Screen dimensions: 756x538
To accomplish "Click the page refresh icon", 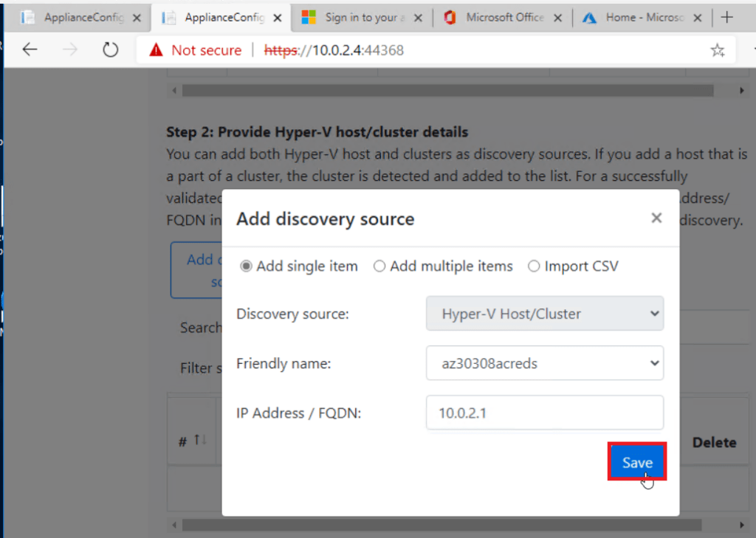I will tap(110, 49).
